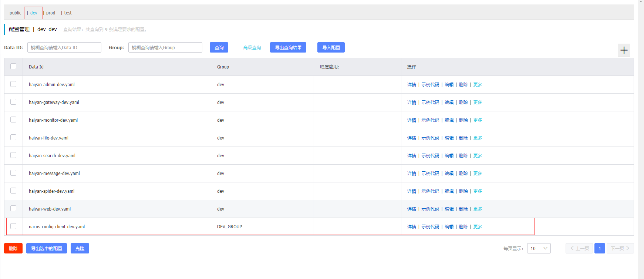Click the haiyan-admin-dev.yaml Data Id cell

(117, 85)
